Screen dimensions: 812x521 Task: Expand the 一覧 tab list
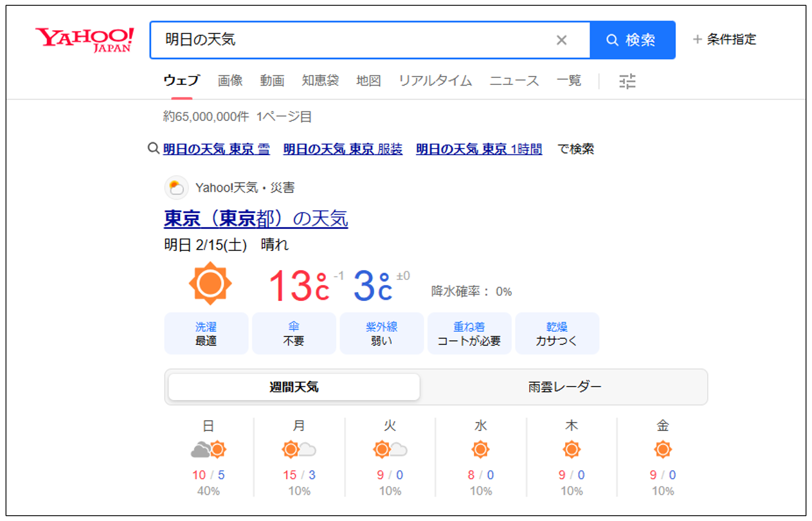pyautogui.click(x=569, y=80)
